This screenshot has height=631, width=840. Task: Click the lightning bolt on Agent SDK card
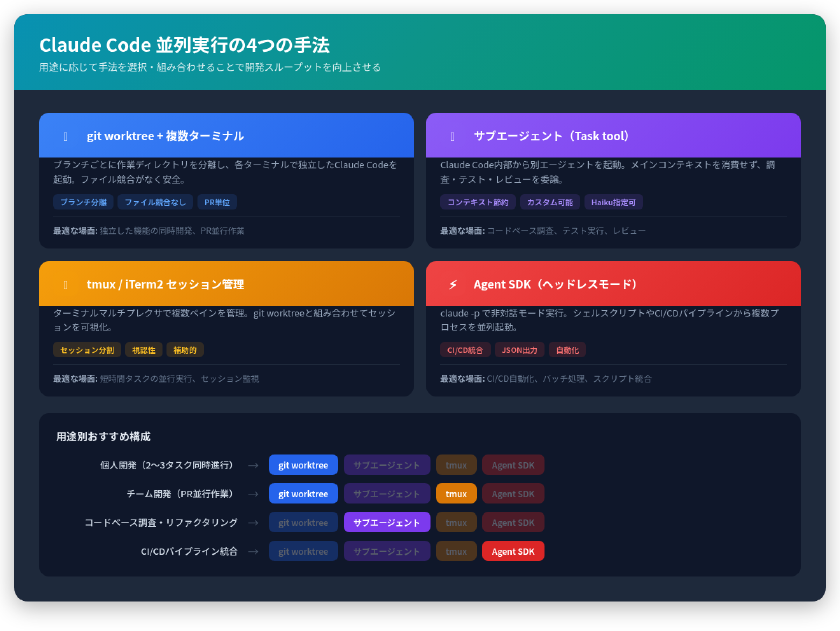pos(453,283)
